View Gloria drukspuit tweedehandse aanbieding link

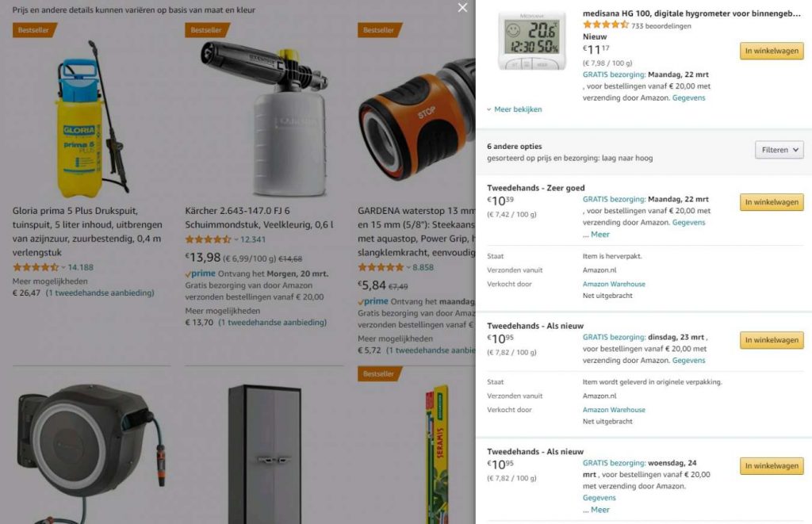point(100,293)
